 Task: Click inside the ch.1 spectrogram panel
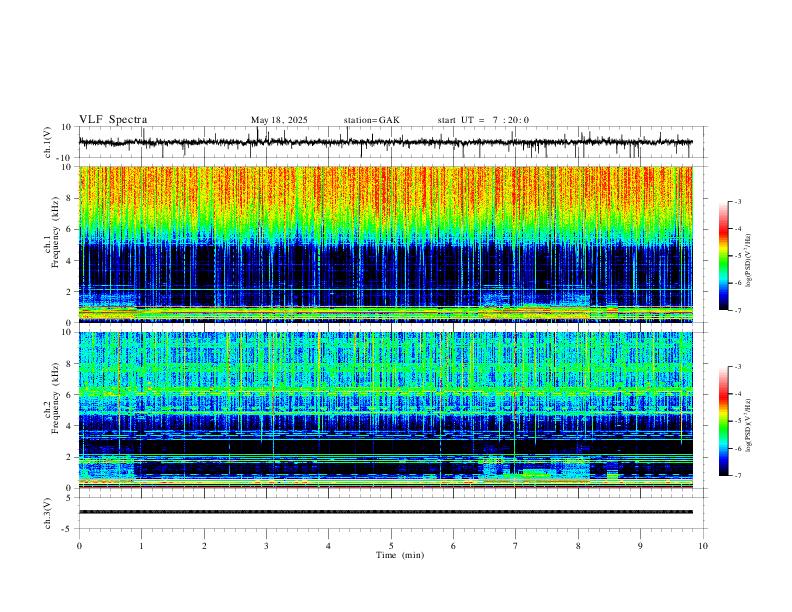point(386,244)
